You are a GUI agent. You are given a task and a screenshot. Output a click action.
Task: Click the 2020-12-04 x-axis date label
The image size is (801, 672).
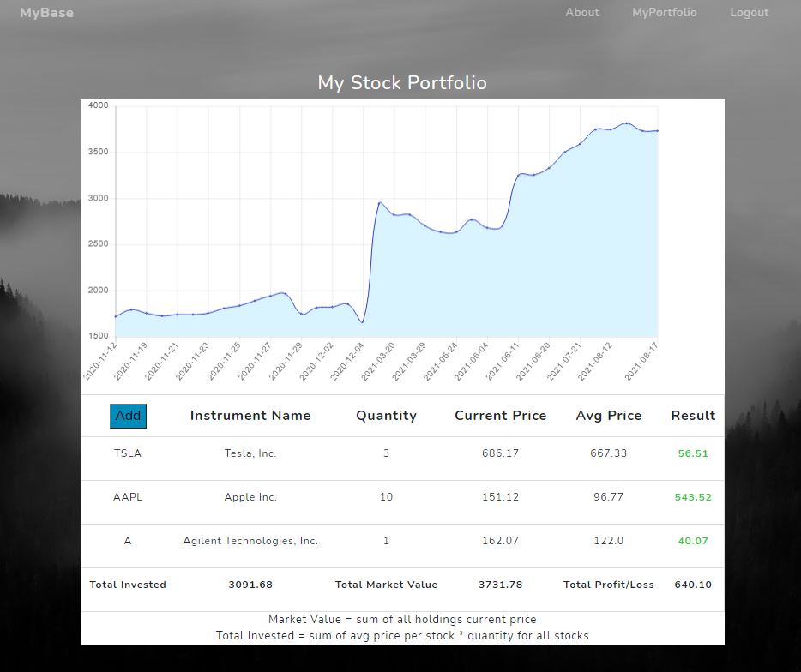347,362
